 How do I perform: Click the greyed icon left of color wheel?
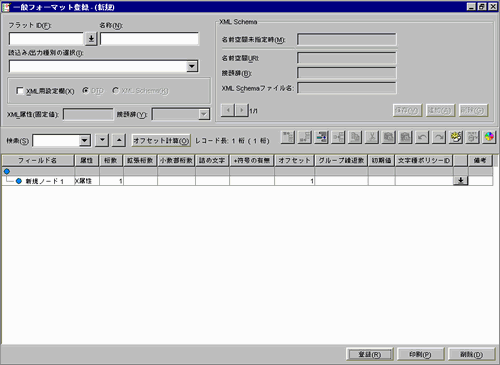point(472,137)
